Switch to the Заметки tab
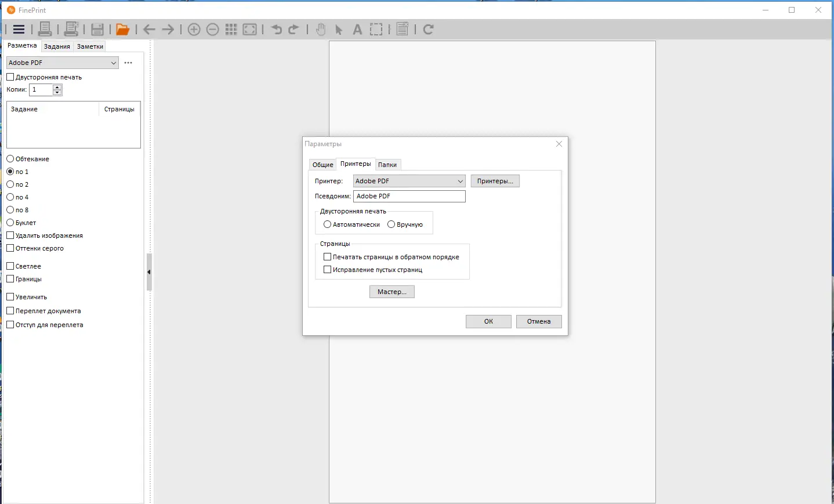Screen dimensions: 834x504 tap(90, 46)
